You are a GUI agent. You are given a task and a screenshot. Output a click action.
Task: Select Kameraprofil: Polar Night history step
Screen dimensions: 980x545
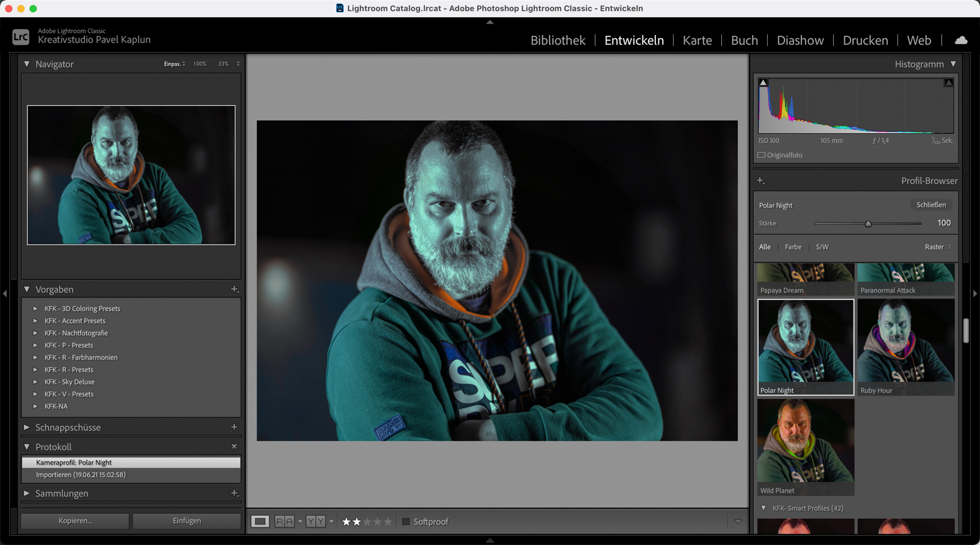pyautogui.click(x=131, y=463)
